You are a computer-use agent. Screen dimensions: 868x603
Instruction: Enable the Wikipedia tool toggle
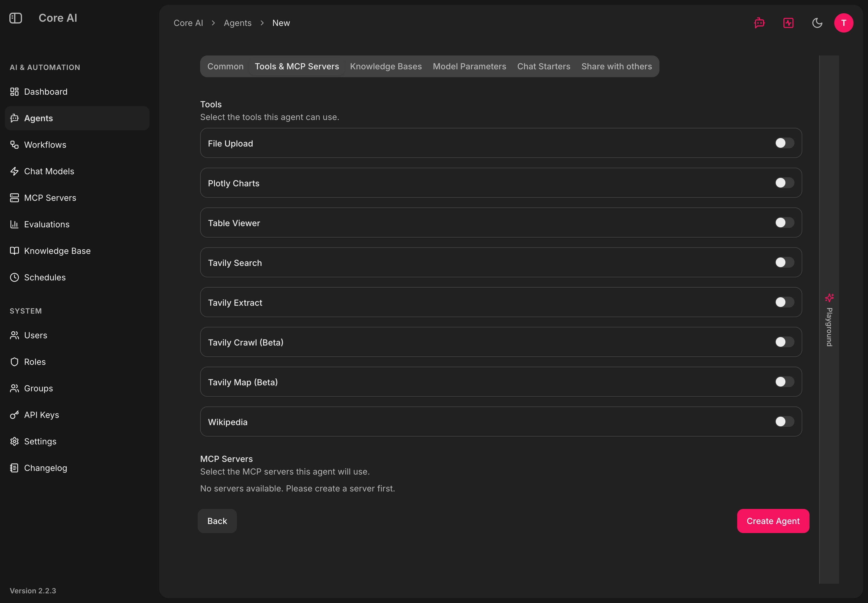[x=784, y=421]
